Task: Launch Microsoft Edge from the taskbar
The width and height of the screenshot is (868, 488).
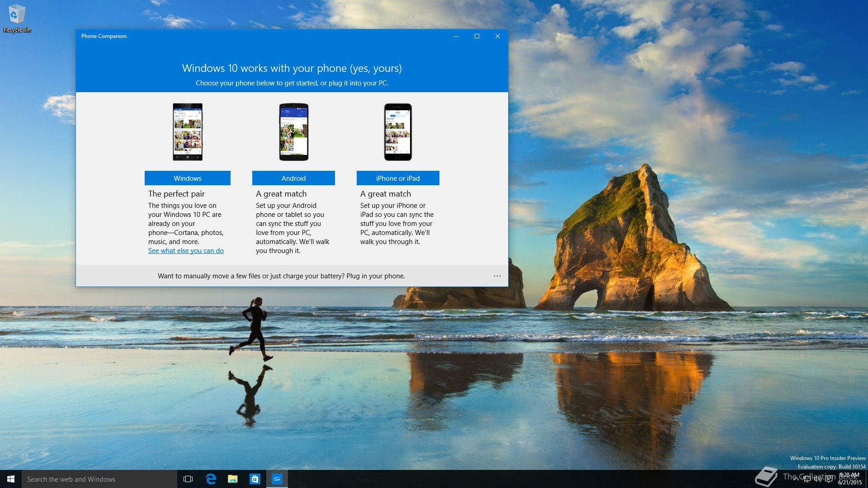Action: tap(211, 479)
